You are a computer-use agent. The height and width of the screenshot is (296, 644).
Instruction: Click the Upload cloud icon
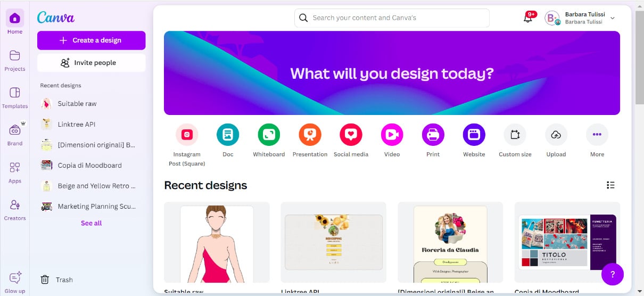pos(556,135)
